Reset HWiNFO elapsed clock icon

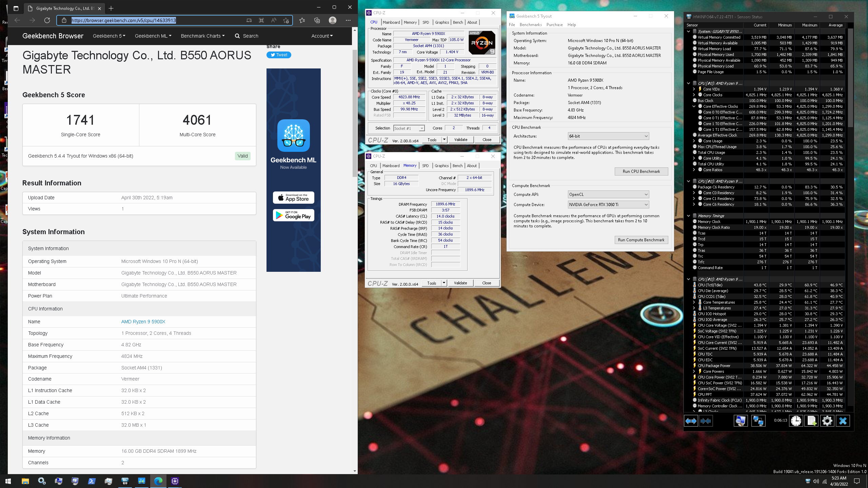coord(796,421)
